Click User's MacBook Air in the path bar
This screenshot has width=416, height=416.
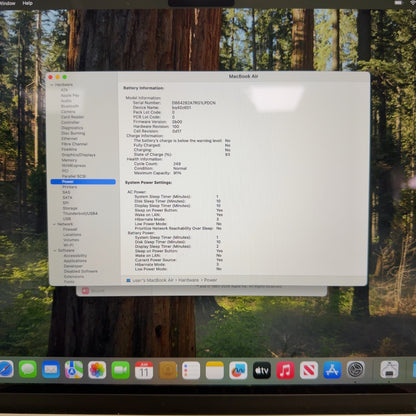(x=153, y=280)
